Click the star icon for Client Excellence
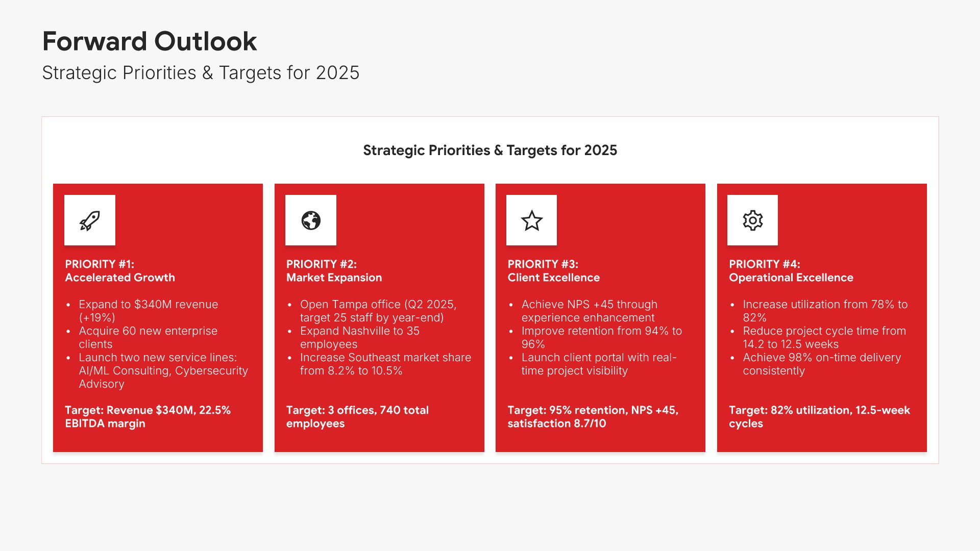This screenshot has height=551, width=980. pyautogui.click(x=531, y=220)
